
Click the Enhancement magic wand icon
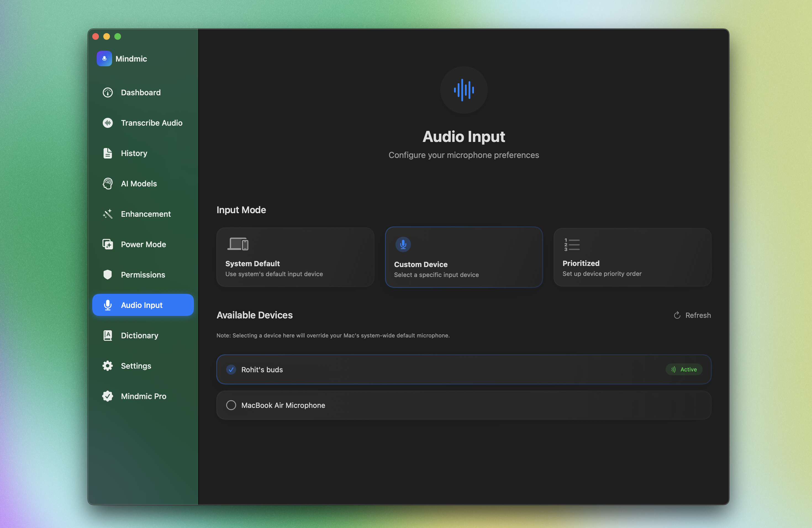point(107,214)
